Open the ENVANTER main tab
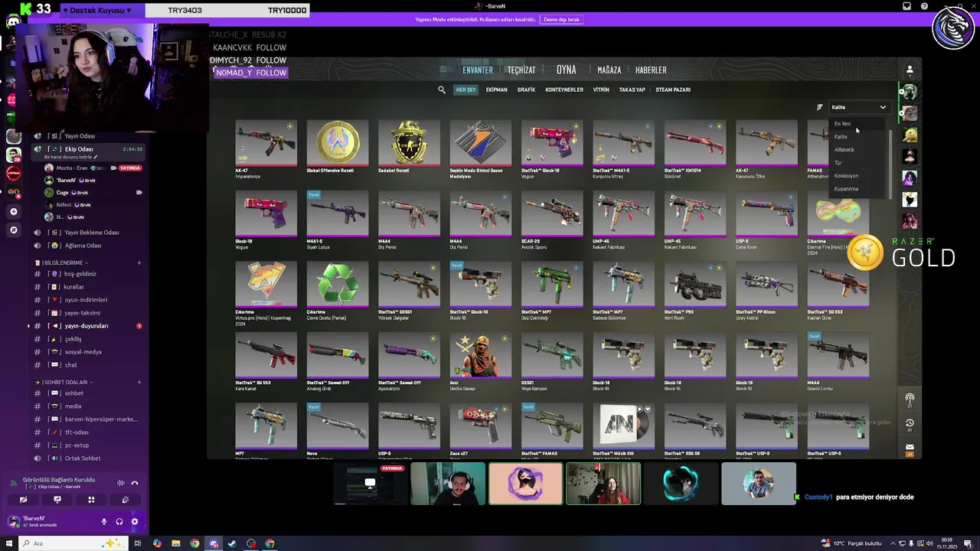 (x=478, y=70)
